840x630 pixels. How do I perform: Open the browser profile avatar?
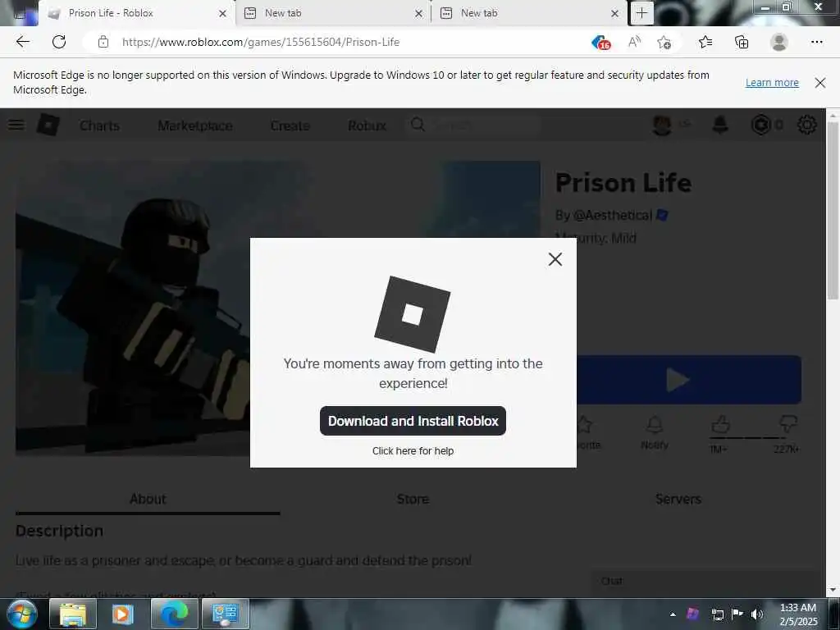(779, 42)
